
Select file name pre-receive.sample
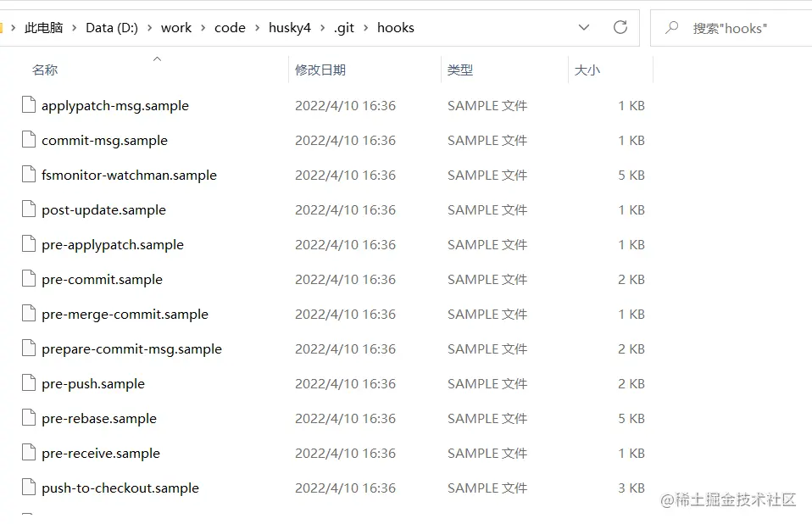tap(101, 454)
